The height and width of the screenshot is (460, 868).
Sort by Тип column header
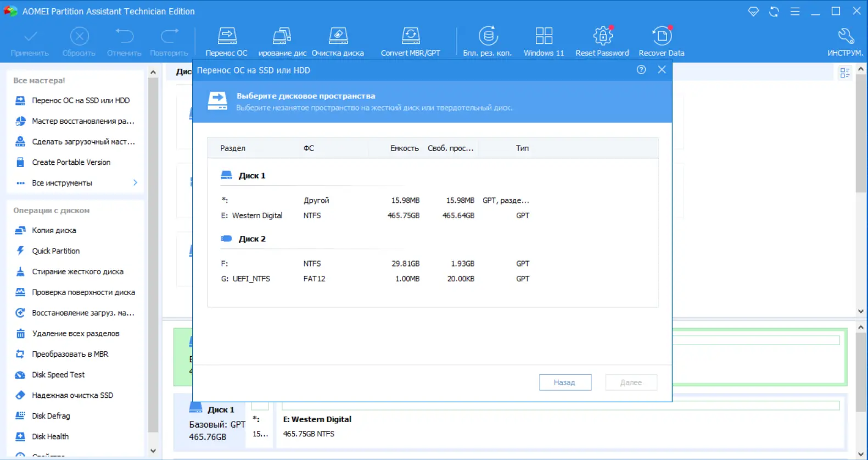[522, 148]
